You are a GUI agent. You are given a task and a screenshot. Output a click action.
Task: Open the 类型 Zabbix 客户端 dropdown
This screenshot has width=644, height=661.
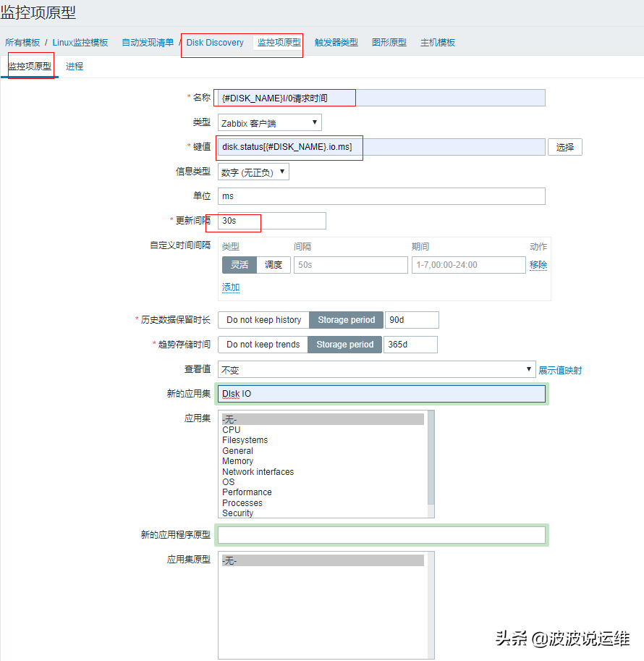270,122
